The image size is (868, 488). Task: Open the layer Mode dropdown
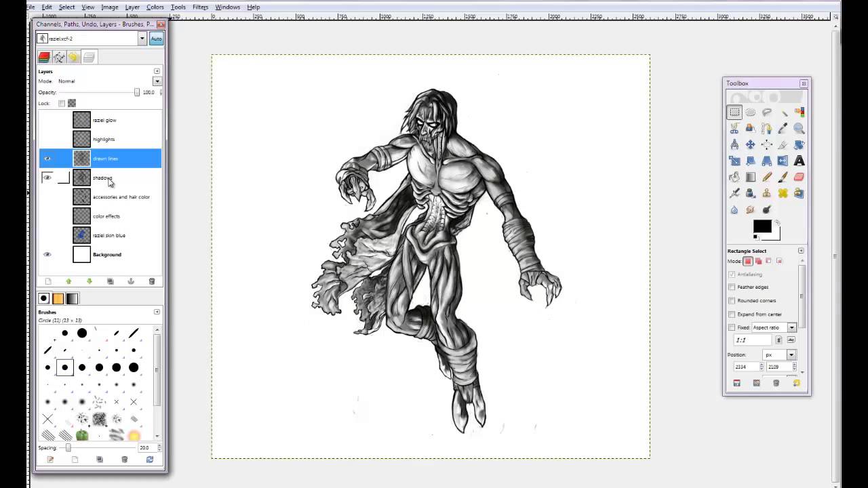tap(157, 81)
